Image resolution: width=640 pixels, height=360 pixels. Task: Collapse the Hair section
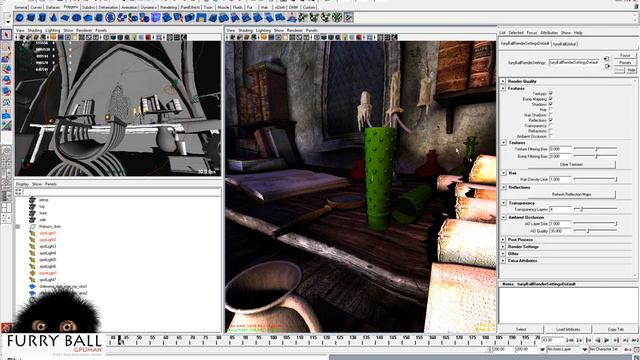503,173
